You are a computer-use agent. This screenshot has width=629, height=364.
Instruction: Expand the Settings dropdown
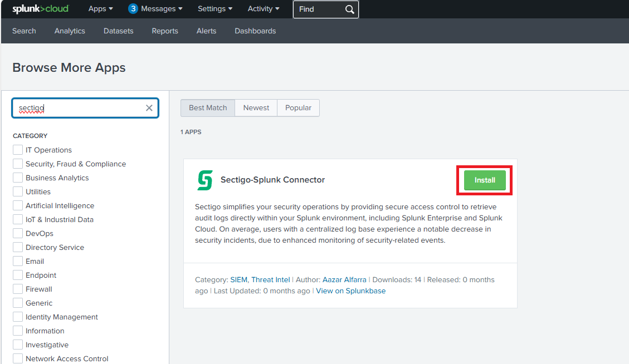point(215,9)
